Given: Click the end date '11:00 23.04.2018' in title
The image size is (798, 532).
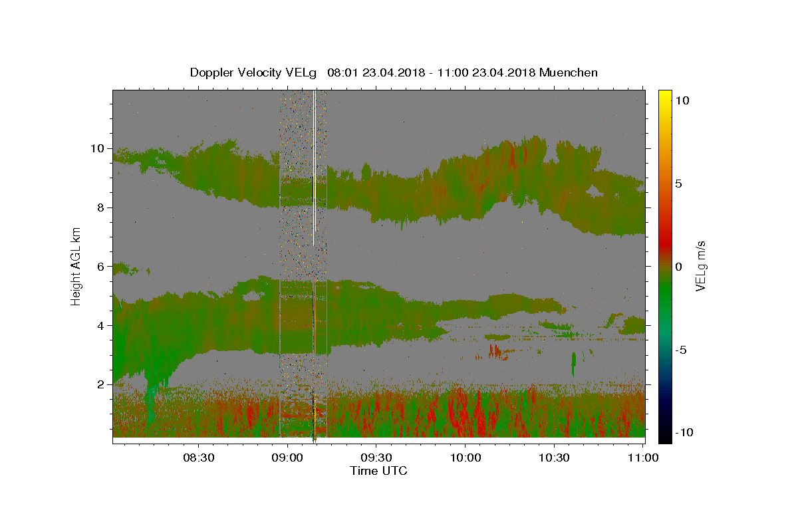Looking at the screenshot, I should tap(486, 72).
